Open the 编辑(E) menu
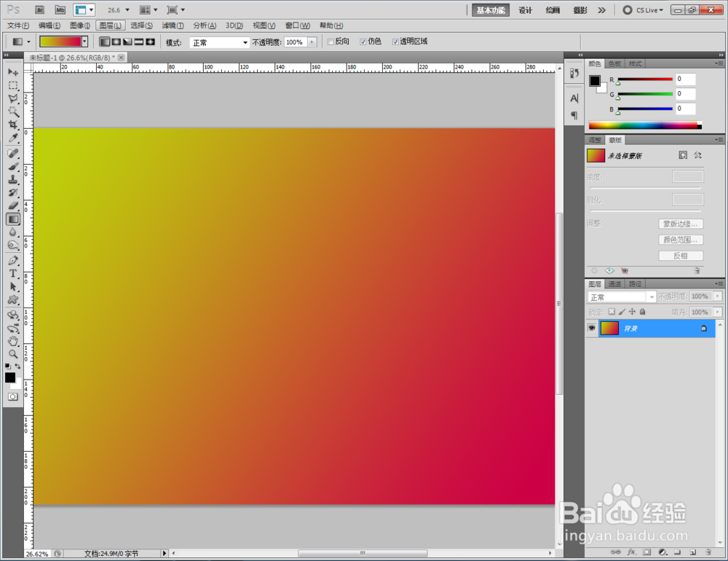This screenshot has height=561, width=728. tap(50, 25)
